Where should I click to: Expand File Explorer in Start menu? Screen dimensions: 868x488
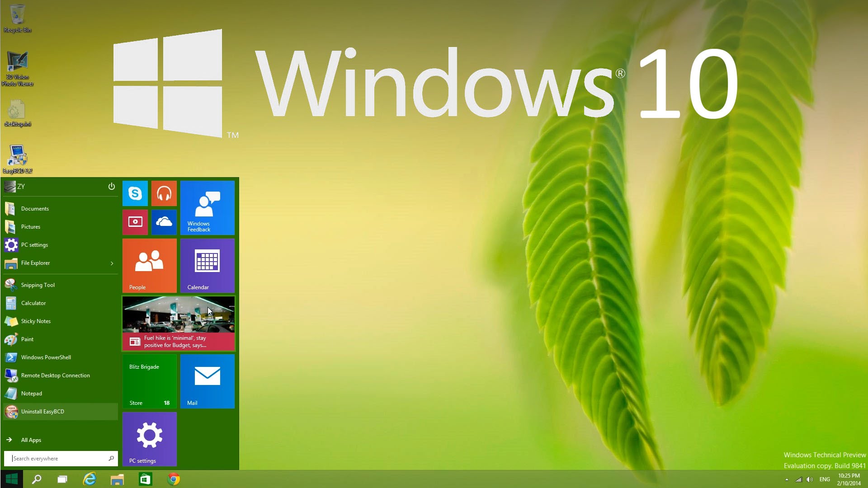point(112,263)
